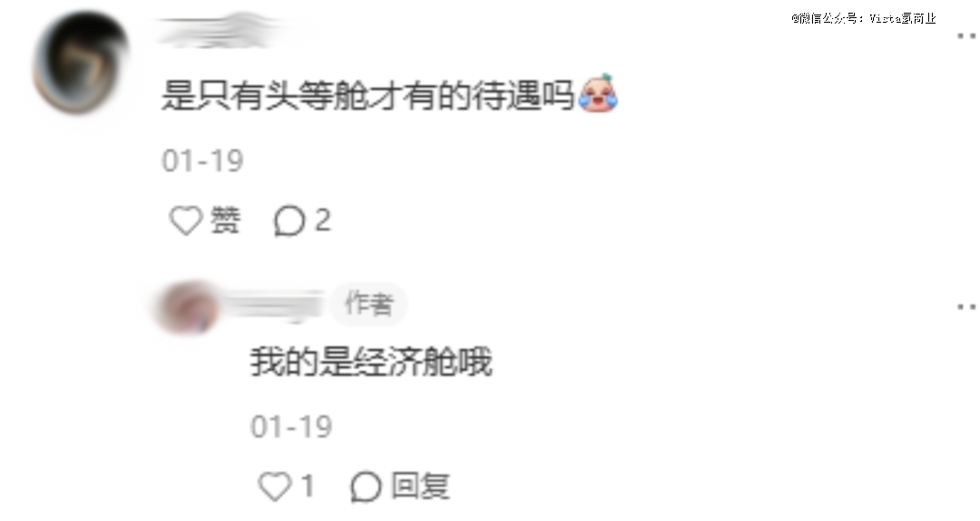The height and width of the screenshot is (521, 980).
Task: Open the first commenter's dark profile avatar
Action: click(x=82, y=63)
